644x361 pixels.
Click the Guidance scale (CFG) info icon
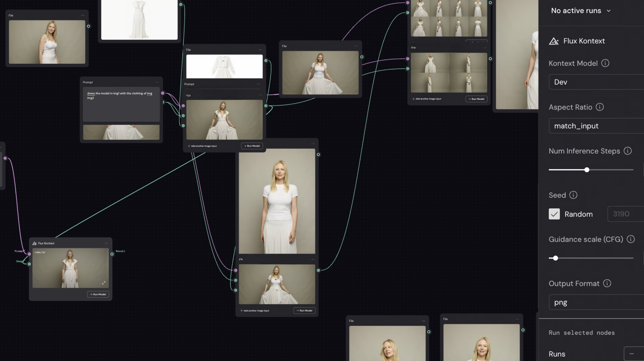pyautogui.click(x=630, y=239)
